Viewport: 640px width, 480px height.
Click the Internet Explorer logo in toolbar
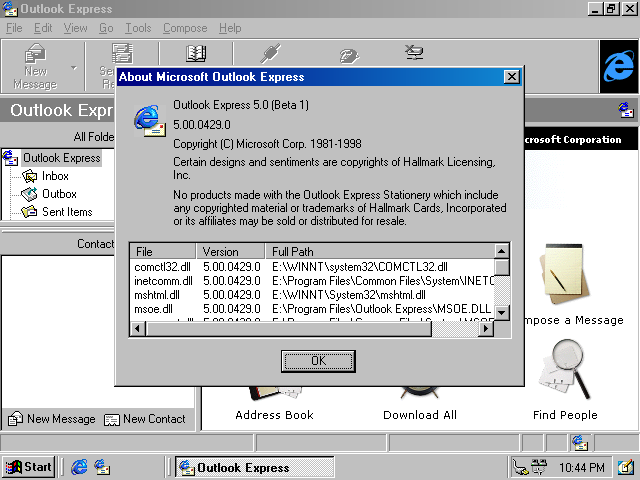(619, 67)
